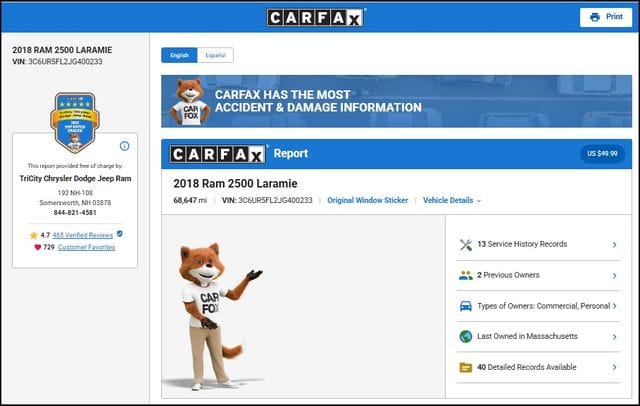This screenshot has height=406, width=640.
Task: Expand the Service History Records chevron
Action: click(614, 245)
